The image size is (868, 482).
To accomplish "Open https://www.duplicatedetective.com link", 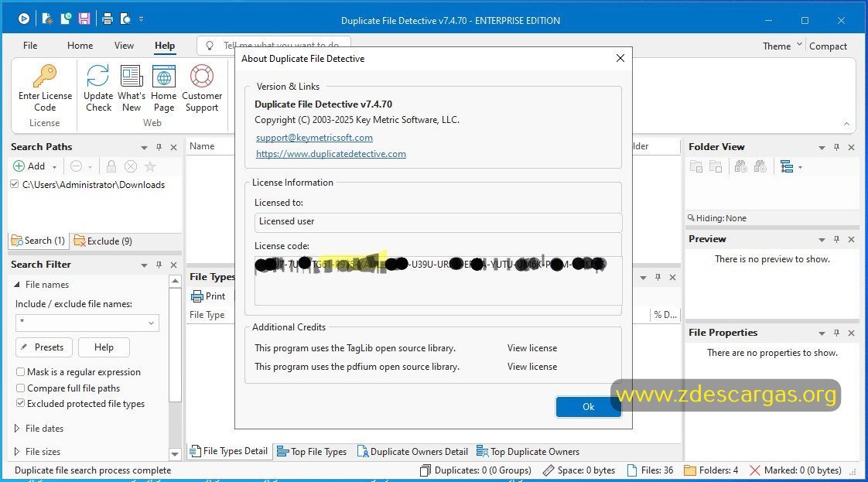I will coord(330,154).
